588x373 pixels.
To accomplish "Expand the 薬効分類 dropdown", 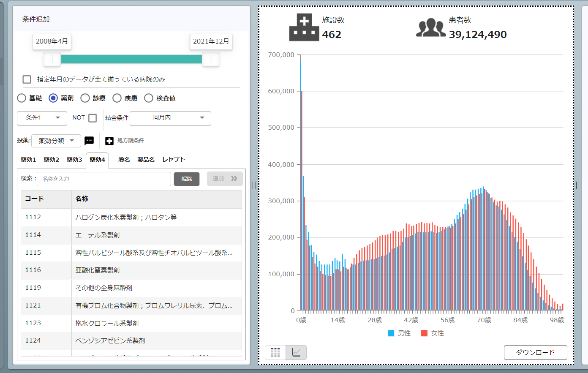I will point(56,141).
